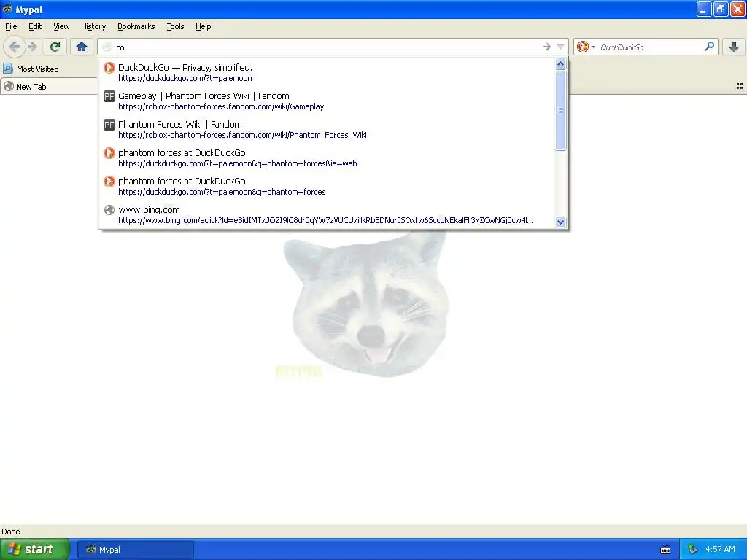Go to the Home page
Image resolution: width=747 pixels, height=560 pixels.
point(82,47)
